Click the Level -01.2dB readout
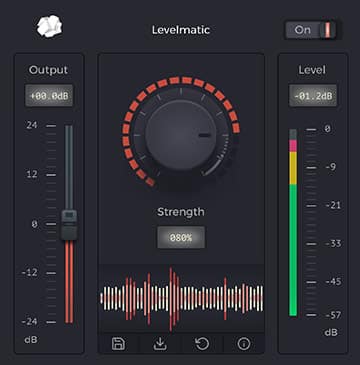Image resolution: width=360 pixels, height=365 pixels. tap(313, 96)
